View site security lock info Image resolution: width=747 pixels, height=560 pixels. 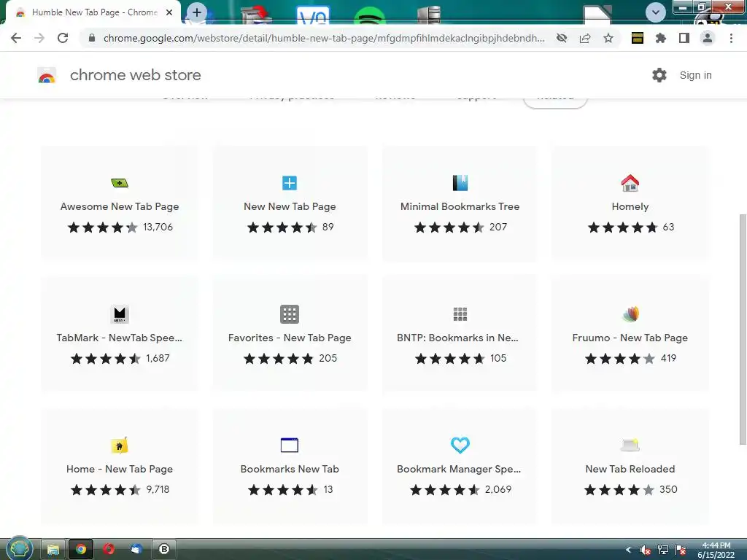[x=92, y=38]
